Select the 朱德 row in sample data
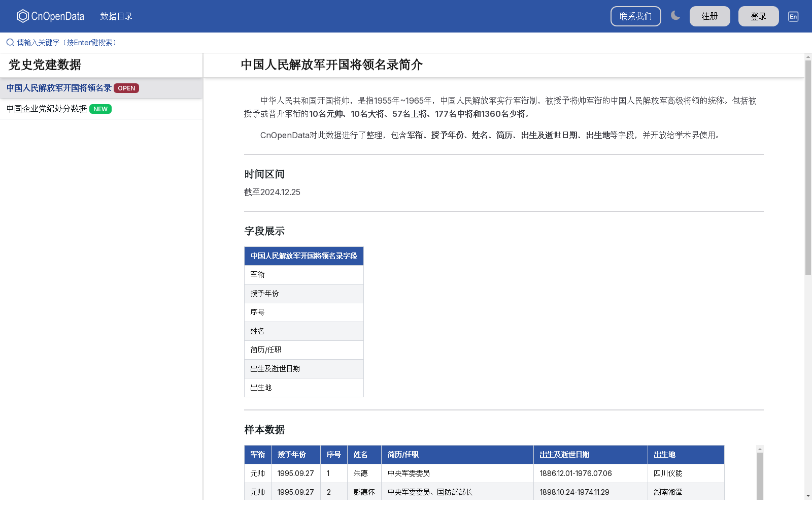Screen dimensions: 812x508 (x=364, y=473)
